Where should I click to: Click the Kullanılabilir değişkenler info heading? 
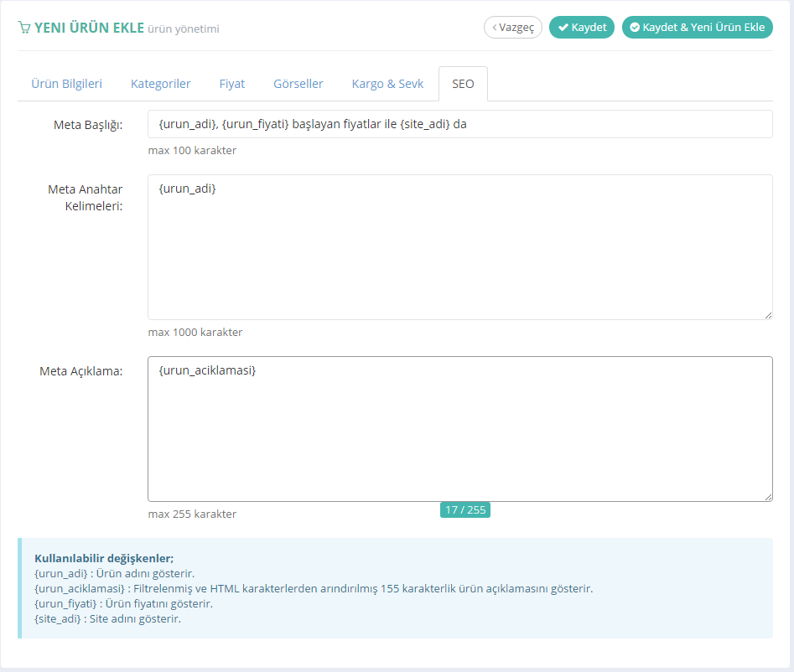click(104, 558)
